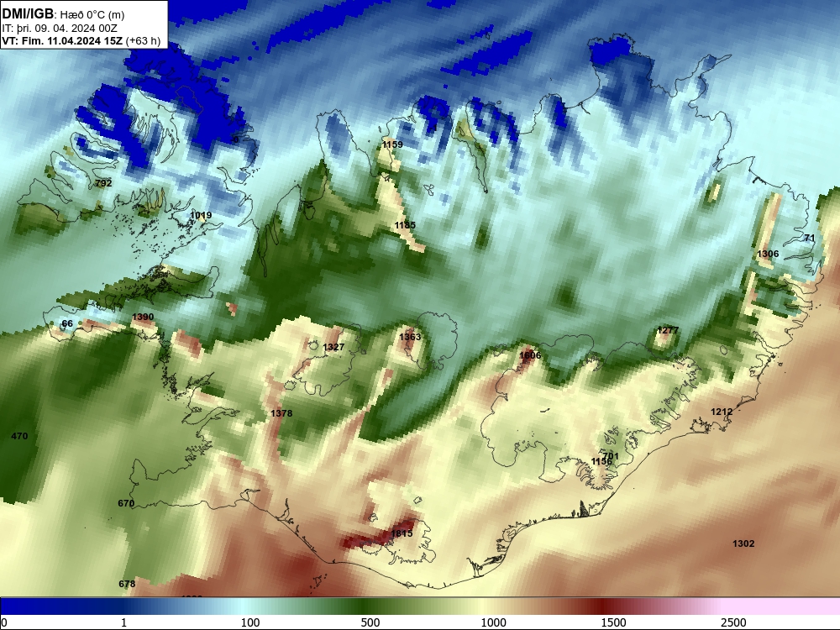This screenshot has height=630, width=840.
Task: Select the 1606 height value
Action: pos(530,355)
